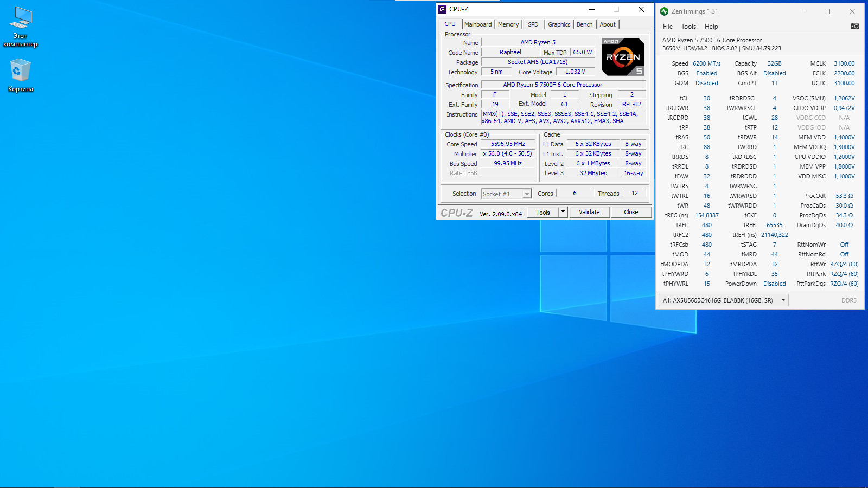
Task: Switch to the CPU tab in CPU-Z
Action: click(450, 24)
